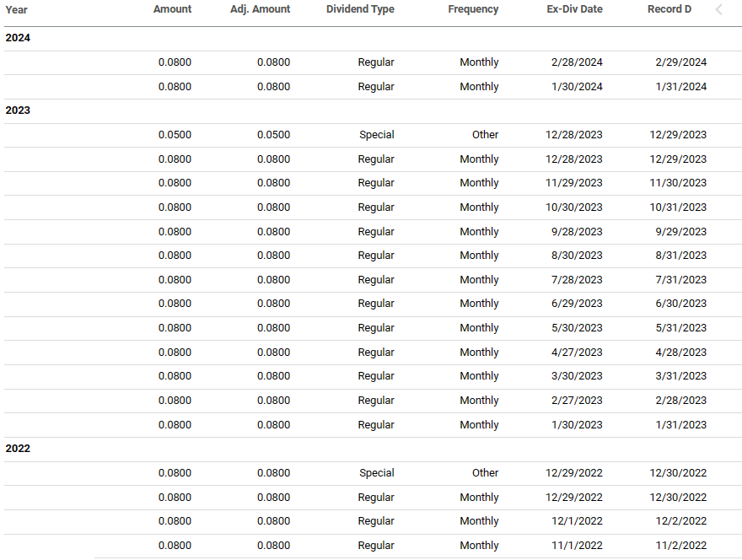Click record date 9/29/2023
The height and width of the screenshot is (560, 742).
(x=681, y=231)
